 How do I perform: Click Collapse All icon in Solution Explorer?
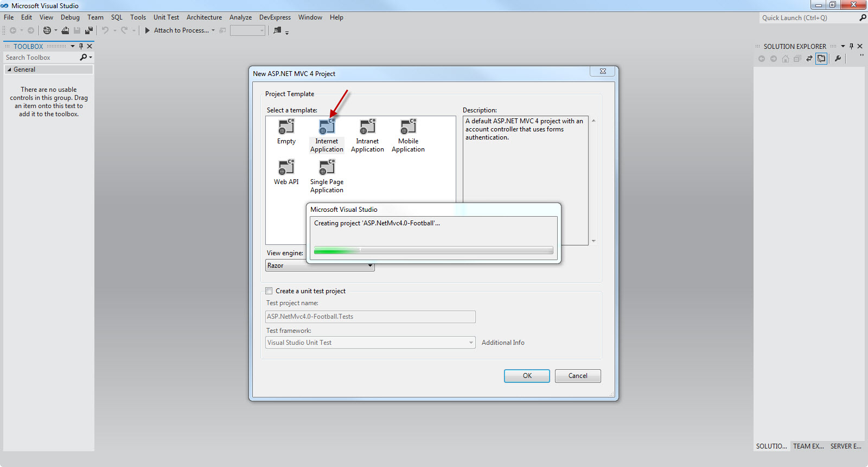tap(797, 59)
